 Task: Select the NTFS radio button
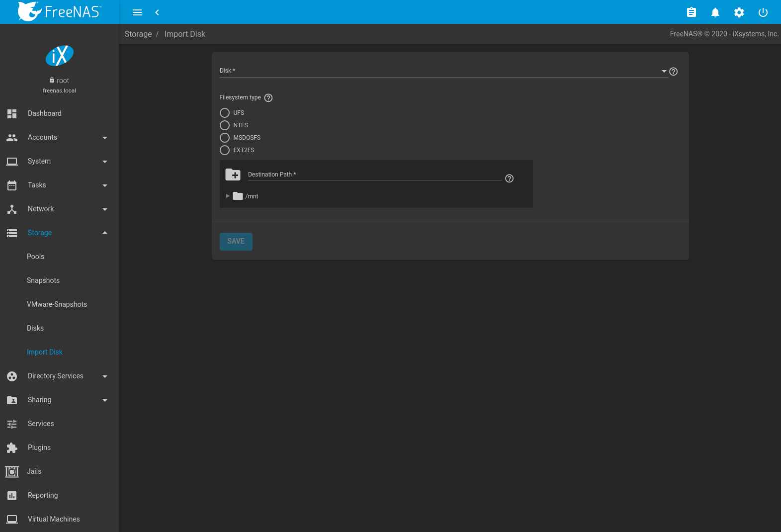(225, 125)
